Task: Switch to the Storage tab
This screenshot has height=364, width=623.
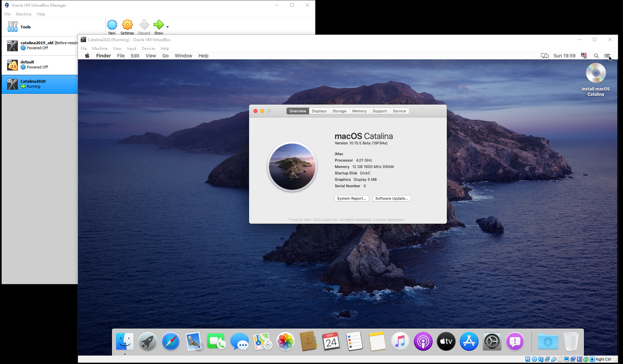Action: [x=340, y=111]
